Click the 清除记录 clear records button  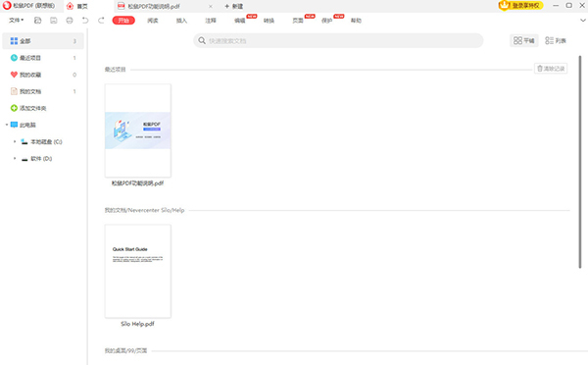pyautogui.click(x=551, y=69)
